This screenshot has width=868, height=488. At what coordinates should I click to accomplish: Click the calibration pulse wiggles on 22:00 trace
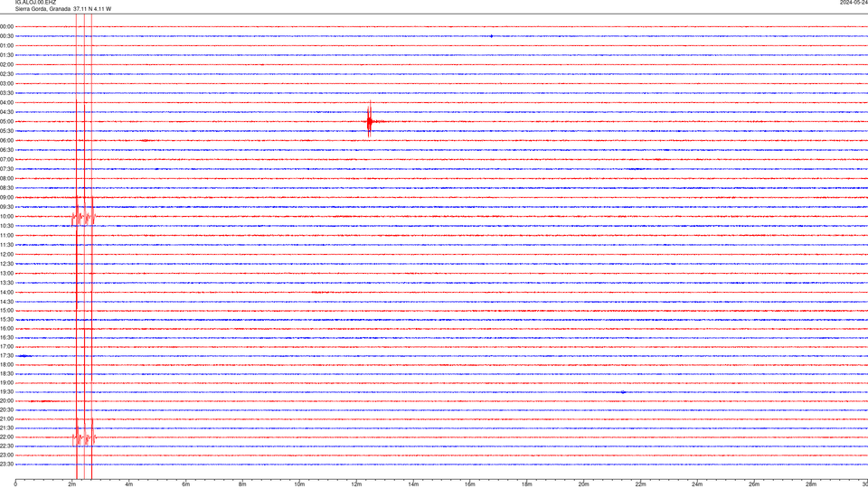coord(84,437)
